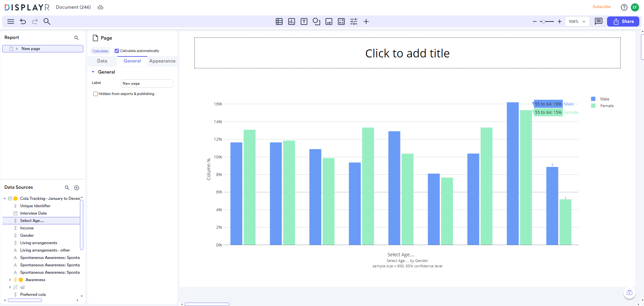Collapse the General section
644x306 pixels.
[93, 72]
